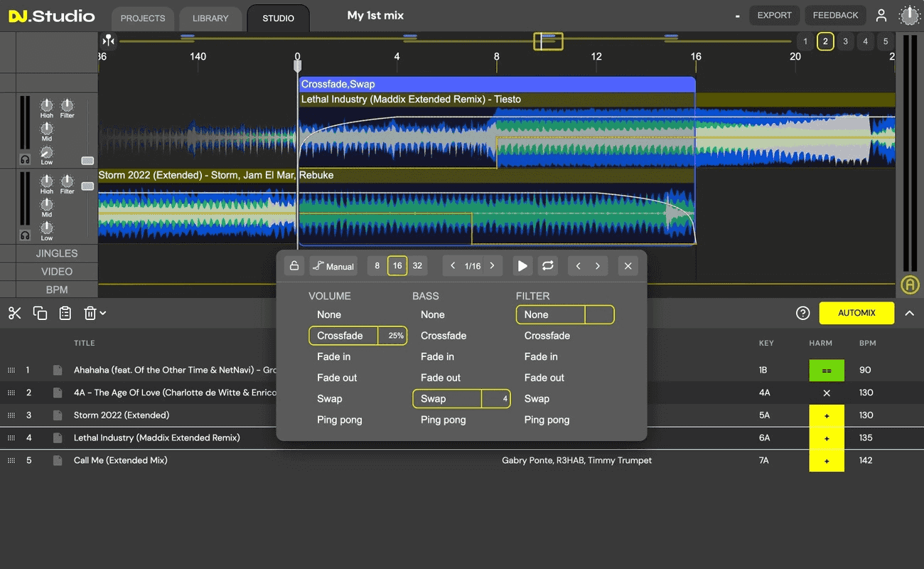Select the 8 bars transition length
Image resolution: width=924 pixels, height=569 pixels.
[377, 266]
